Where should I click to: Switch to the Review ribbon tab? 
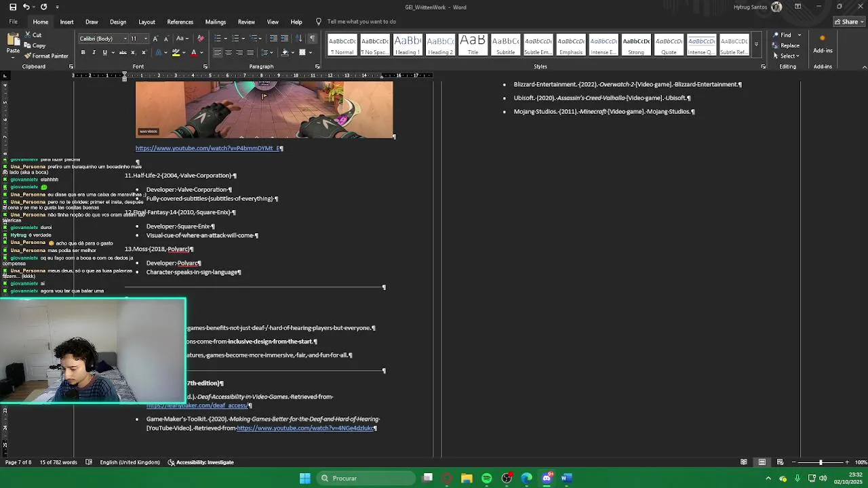click(x=246, y=22)
